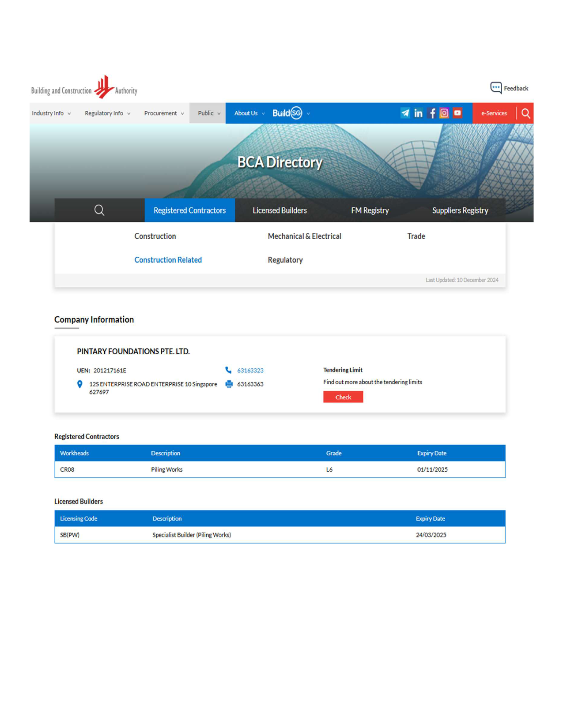Click the Last Updated 10 December 2024 text

pos(462,280)
